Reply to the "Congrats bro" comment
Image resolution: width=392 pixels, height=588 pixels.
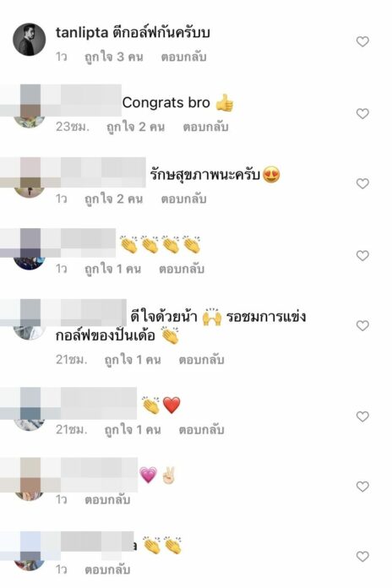[205, 127]
